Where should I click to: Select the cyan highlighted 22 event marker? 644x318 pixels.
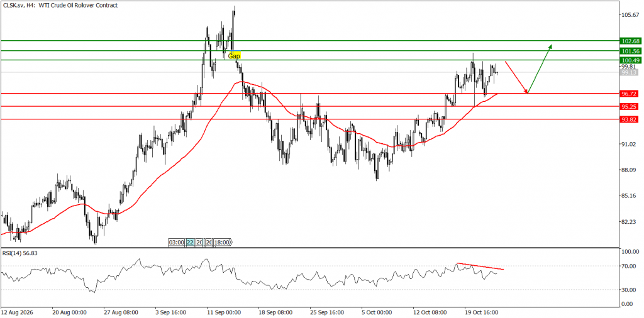[190, 243]
